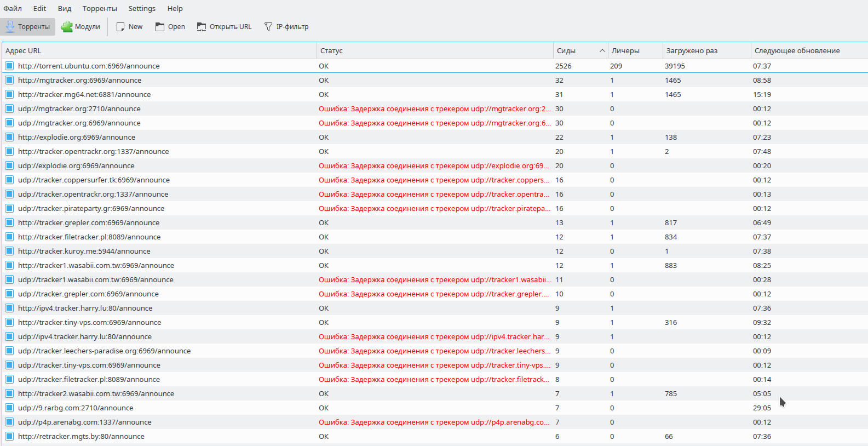The image size is (868, 446).
Task: Uncheck the http://explodie.org:6969 tracker checkbox
Action: [x=9, y=137]
